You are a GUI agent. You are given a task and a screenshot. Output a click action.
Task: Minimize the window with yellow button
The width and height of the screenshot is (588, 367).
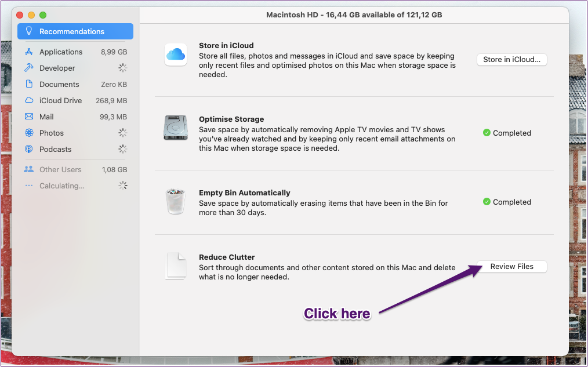(x=31, y=15)
